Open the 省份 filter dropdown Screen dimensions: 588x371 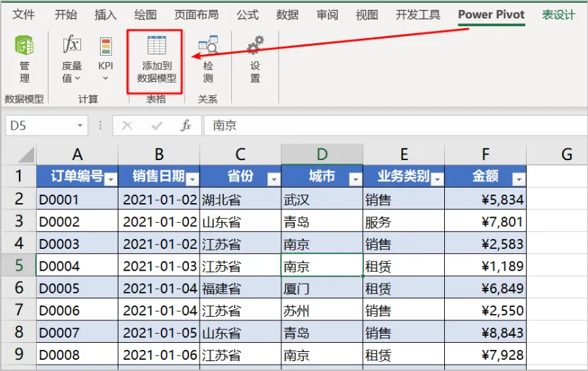click(274, 180)
